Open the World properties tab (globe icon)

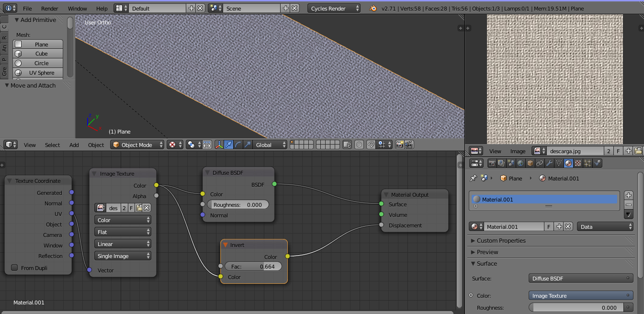coord(520,163)
